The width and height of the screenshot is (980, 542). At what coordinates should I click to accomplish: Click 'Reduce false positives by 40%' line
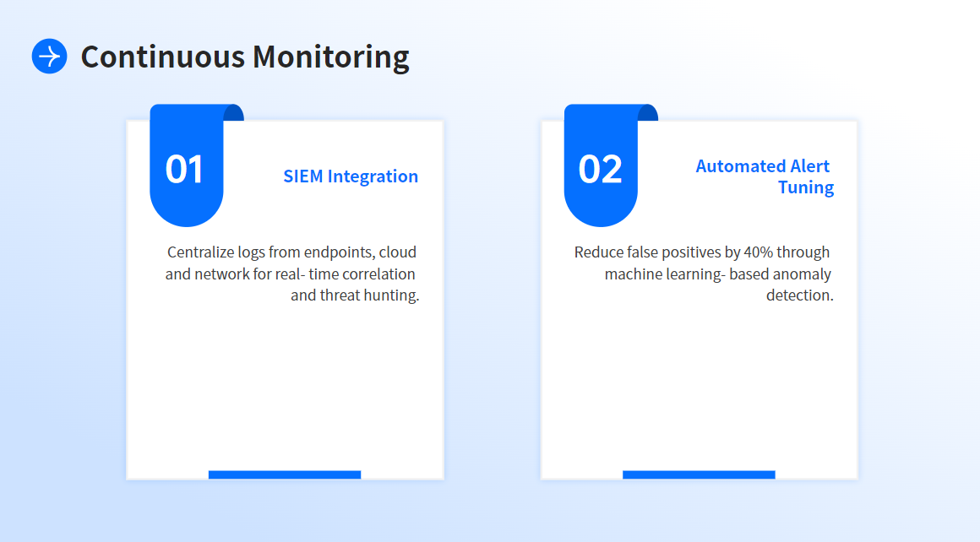coord(701,252)
